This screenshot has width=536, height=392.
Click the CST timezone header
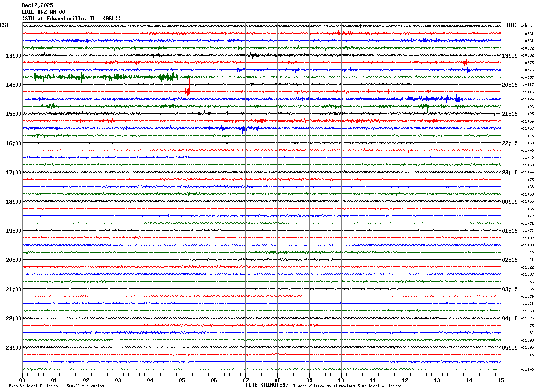(4, 25)
